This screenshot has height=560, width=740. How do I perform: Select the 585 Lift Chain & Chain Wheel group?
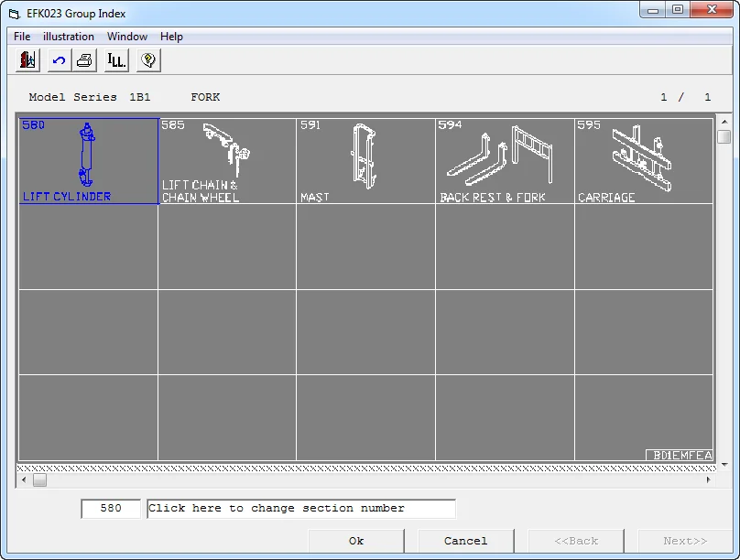(x=226, y=161)
